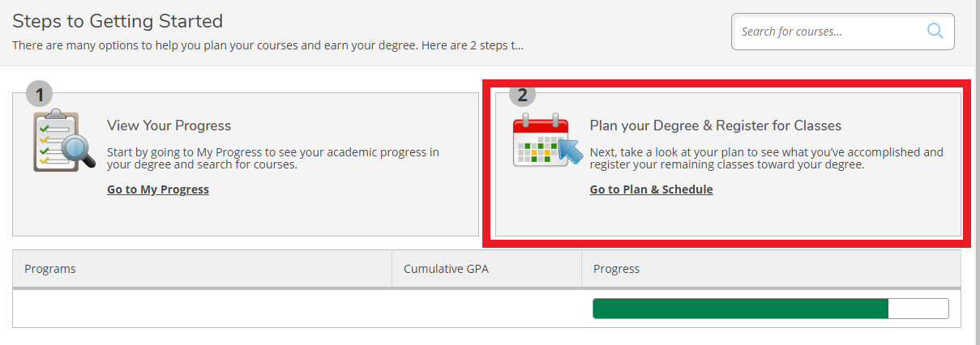Click the Cumulative GPA column header
980x345 pixels.
click(x=487, y=269)
